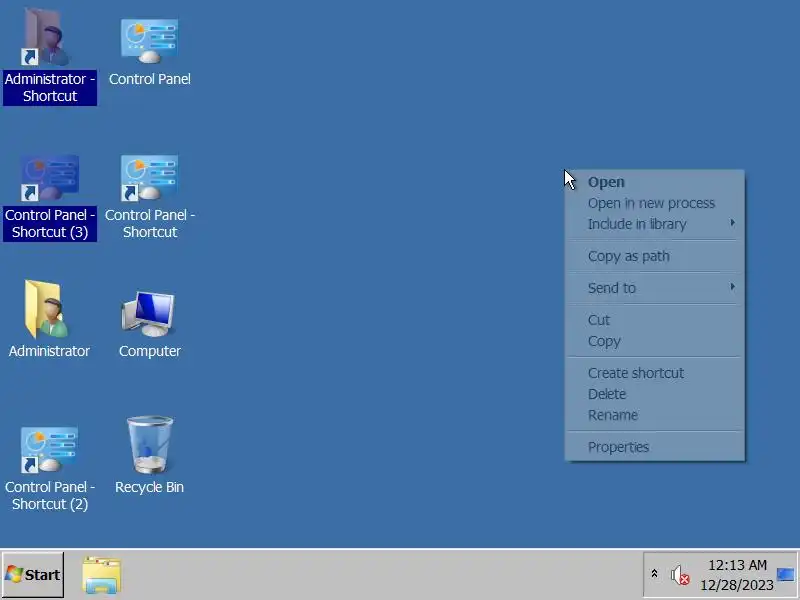The height and width of the screenshot is (600, 800).
Task: Click the muted volume tray icon
Action: pos(680,575)
